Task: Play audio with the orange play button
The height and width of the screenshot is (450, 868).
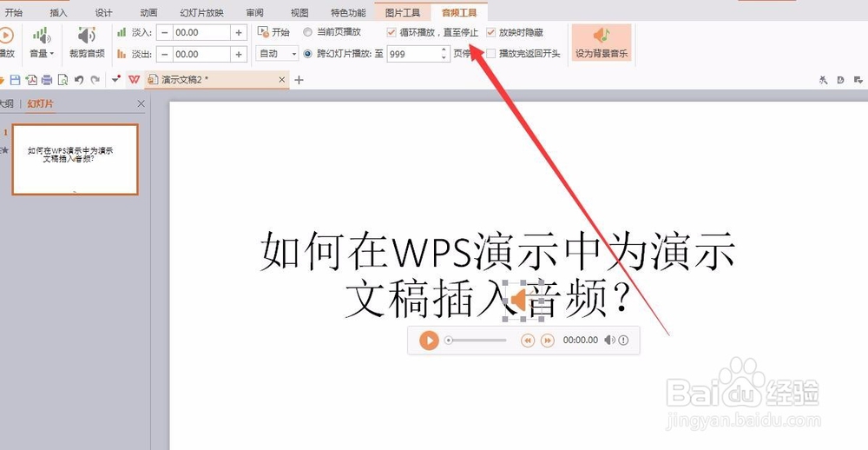Action: [429, 341]
